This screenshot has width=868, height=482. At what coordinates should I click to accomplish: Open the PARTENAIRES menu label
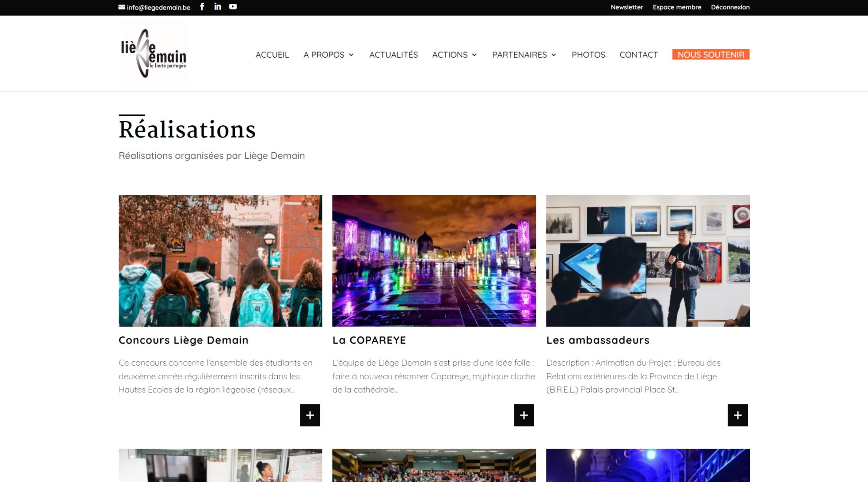(x=519, y=55)
